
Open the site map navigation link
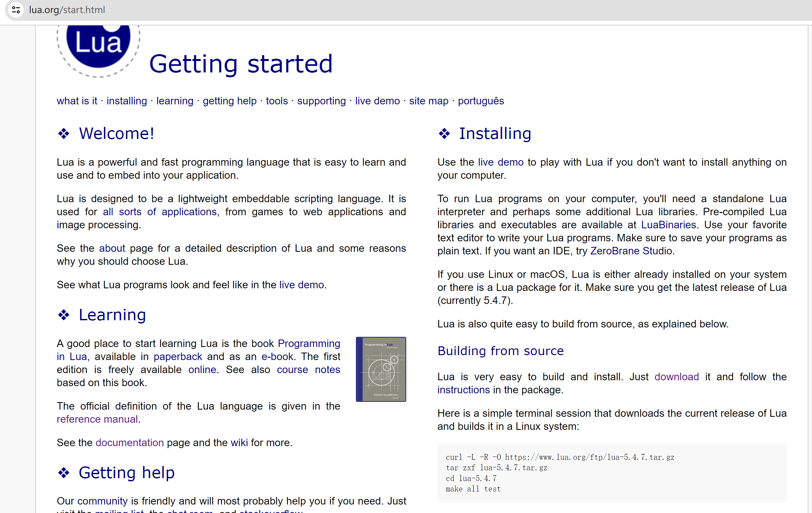[429, 101]
